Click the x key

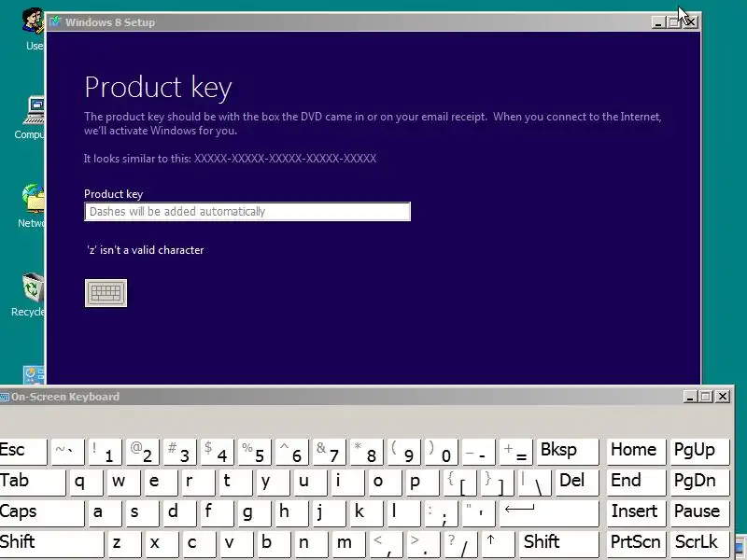161,543
